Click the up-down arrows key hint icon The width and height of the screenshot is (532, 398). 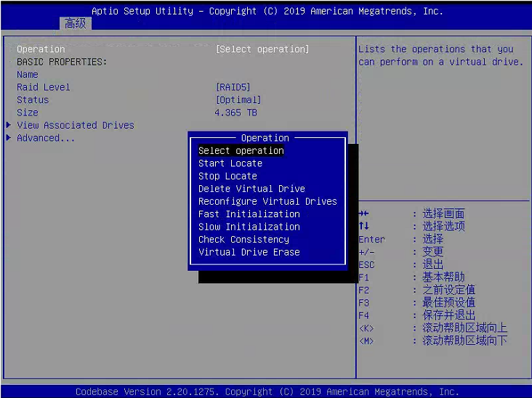pos(363,226)
